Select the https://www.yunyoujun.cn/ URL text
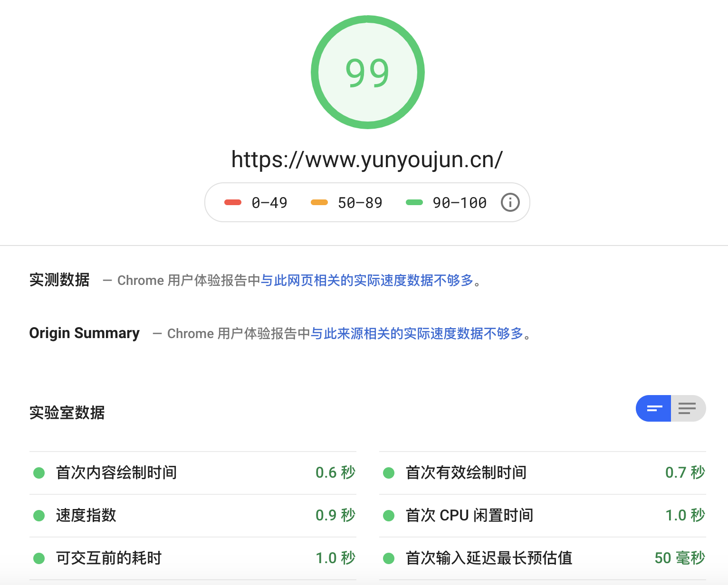Image resolution: width=728 pixels, height=585 pixels. click(367, 160)
